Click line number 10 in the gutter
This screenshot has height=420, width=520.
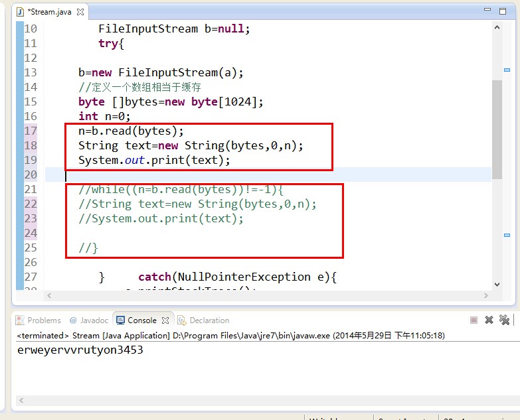click(31, 29)
